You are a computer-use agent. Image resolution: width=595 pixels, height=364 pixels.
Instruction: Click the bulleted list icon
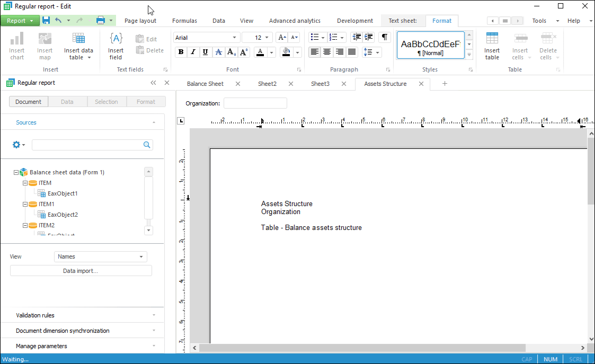(x=315, y=38)
